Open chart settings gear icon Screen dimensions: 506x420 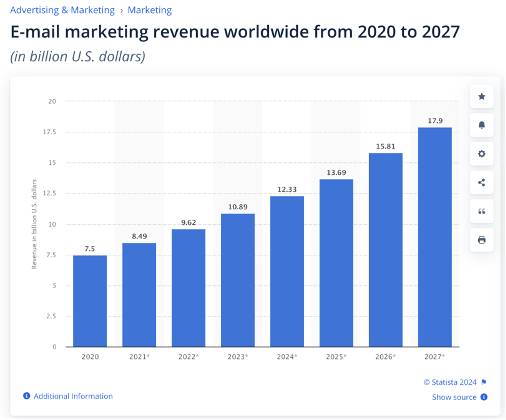[x=481, y=154]
